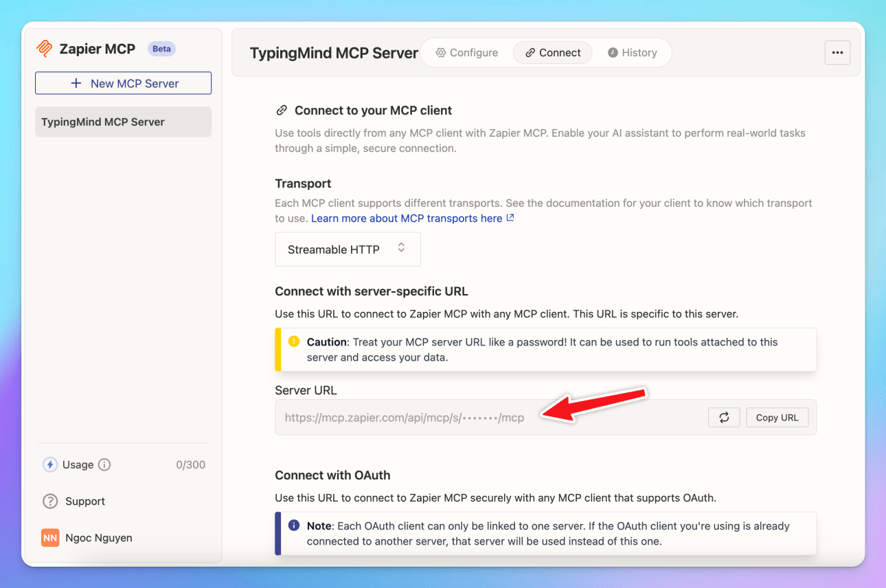Click the Support question mark icon
The image size is (886, 588).
(50, 501)
